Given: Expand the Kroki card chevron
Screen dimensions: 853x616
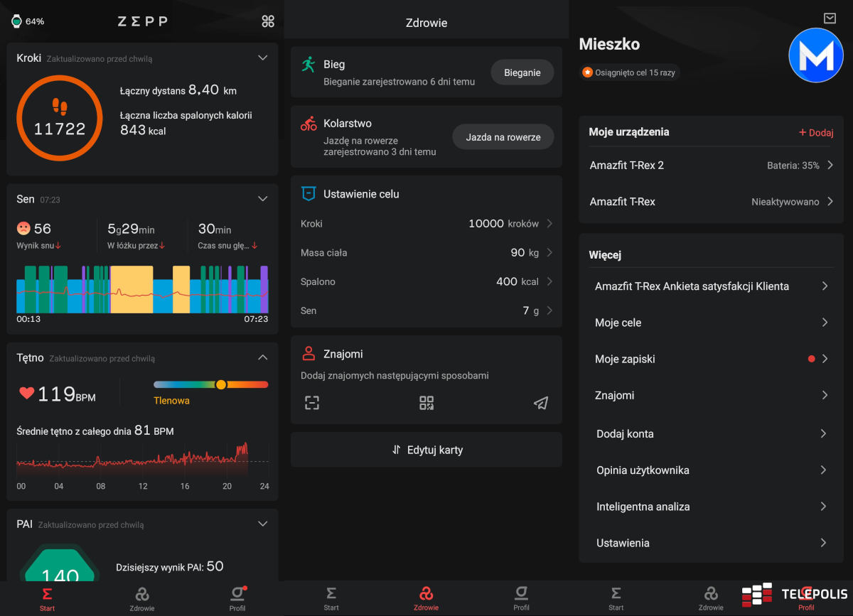Looking at the screenshot, I should pyautogui.click(x=262, y=58).
